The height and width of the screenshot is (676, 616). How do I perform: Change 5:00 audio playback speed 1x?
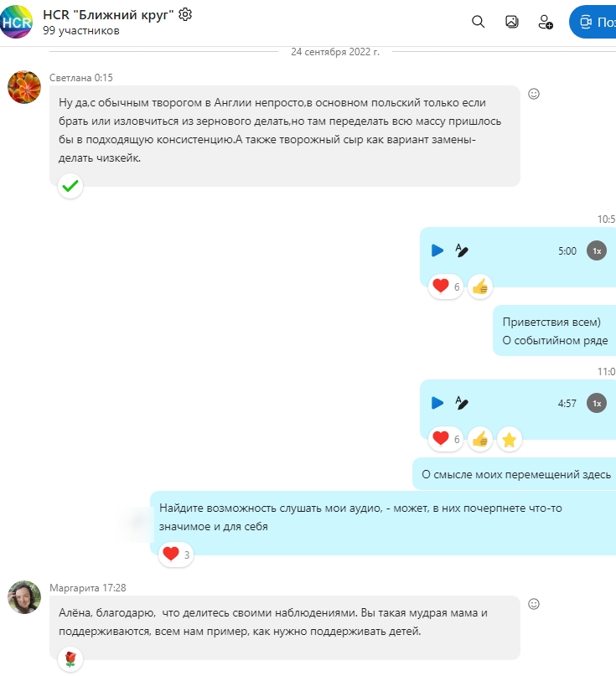pyautogui.click(x=597, y=251)
